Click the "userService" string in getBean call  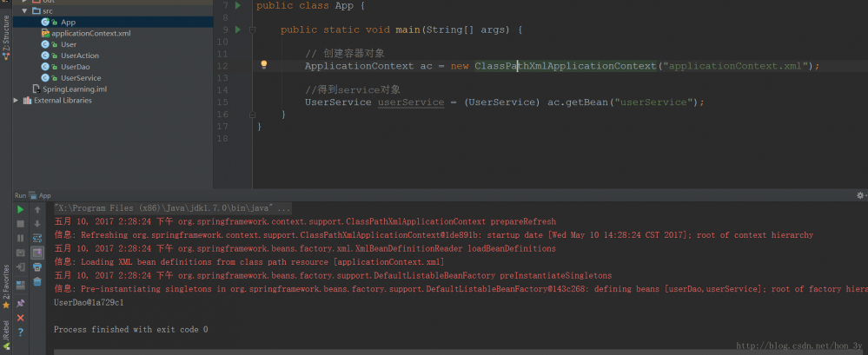(654, 102)
